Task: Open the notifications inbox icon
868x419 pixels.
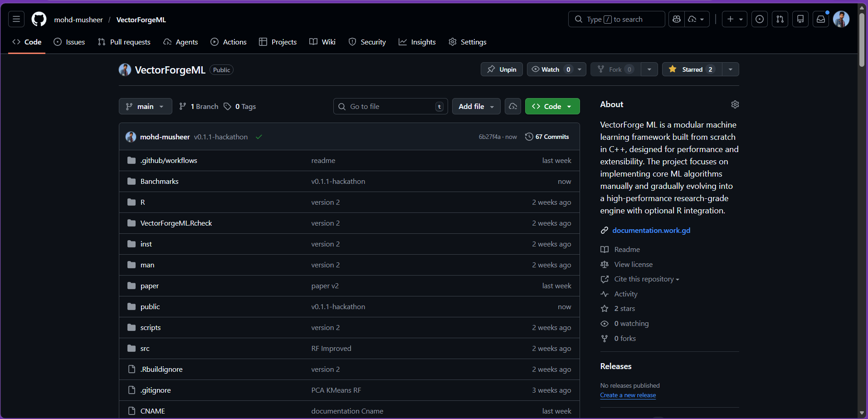Action: click(x=821, y=19)
